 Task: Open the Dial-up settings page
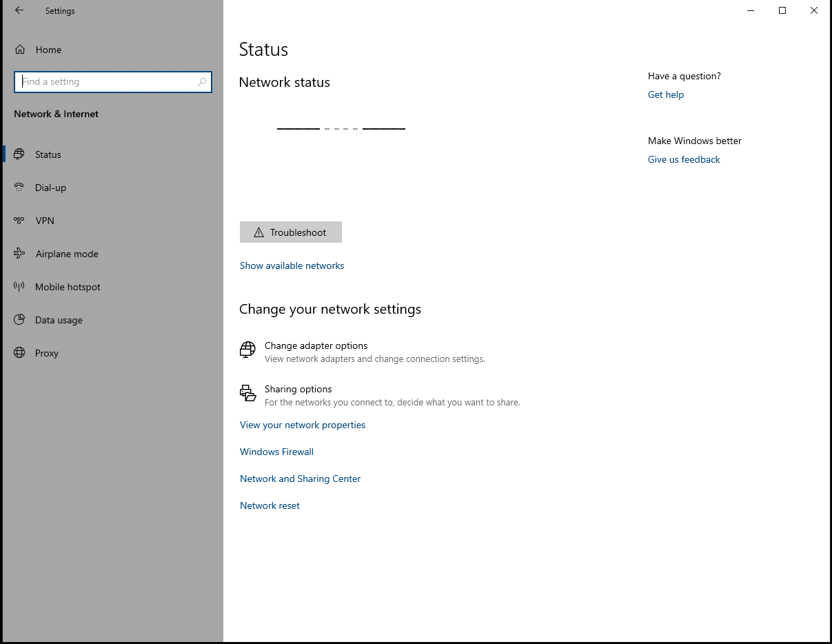[50, 188]
